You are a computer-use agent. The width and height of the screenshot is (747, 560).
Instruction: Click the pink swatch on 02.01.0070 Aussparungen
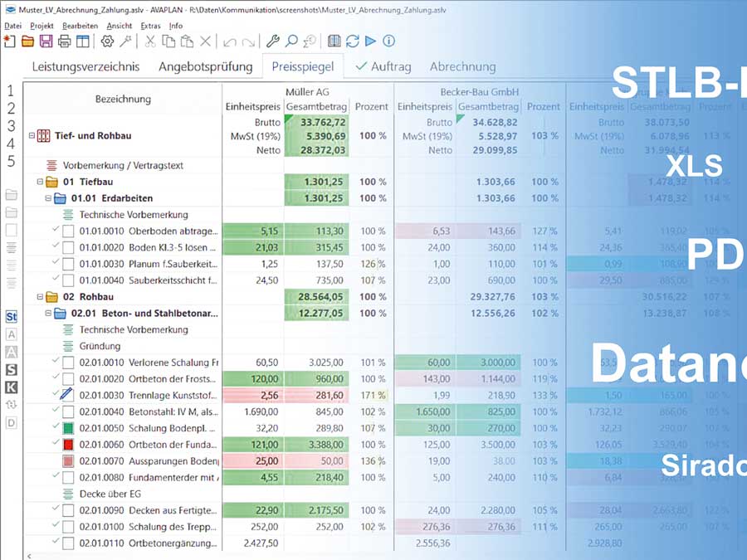point(68,461)
